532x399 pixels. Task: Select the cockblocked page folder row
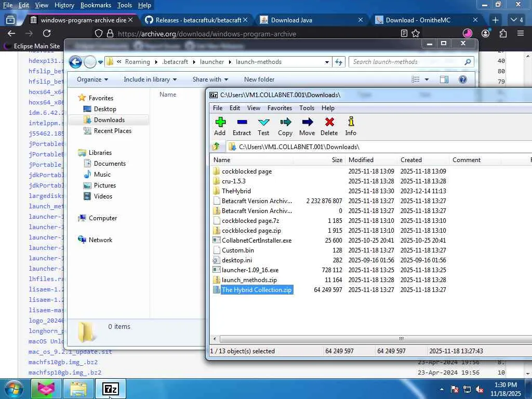(x=247, y=171)
